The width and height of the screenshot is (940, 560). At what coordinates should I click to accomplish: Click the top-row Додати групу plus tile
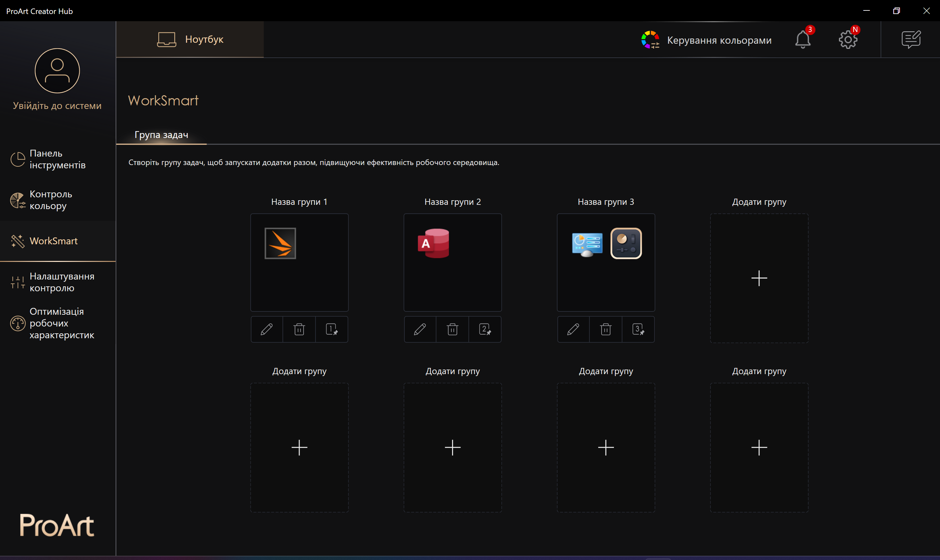pos(759,278)
